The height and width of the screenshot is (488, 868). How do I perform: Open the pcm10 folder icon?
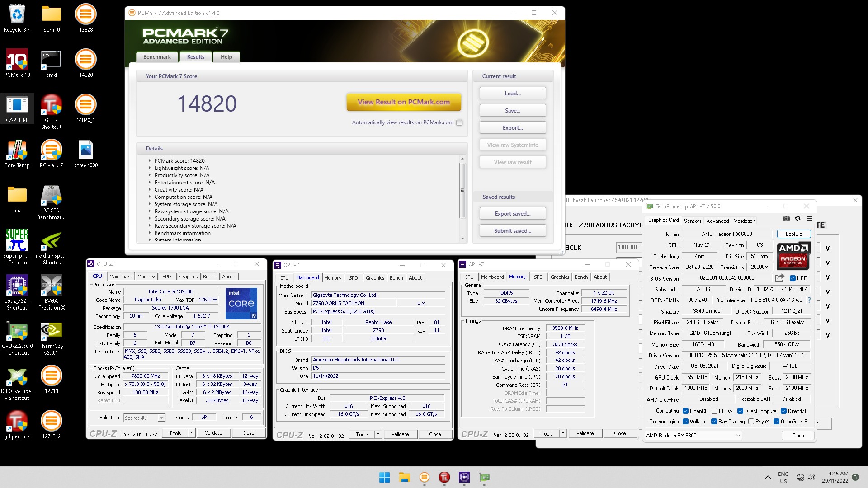52,18
